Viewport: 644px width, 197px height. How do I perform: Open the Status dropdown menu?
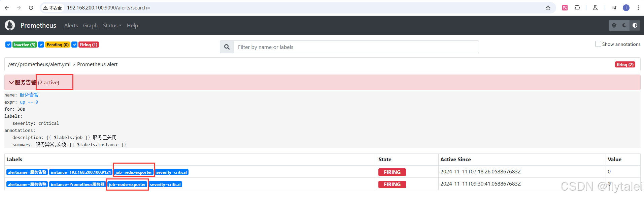tap(112, 26)
